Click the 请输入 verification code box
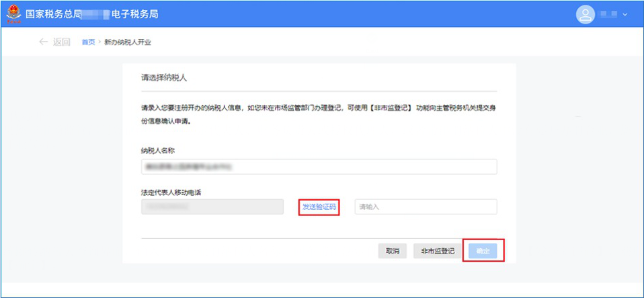 tap(426, 207)
